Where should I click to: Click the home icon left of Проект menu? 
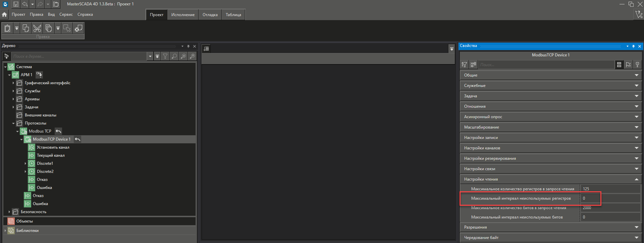click(x=4, y=14)
